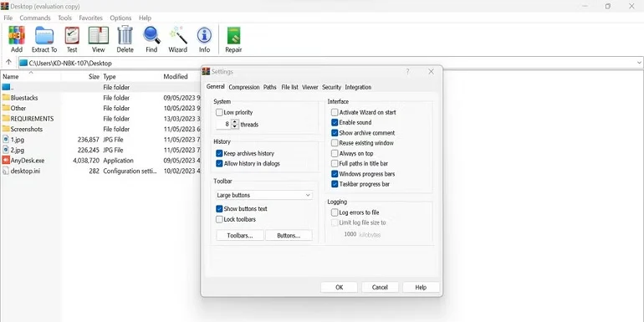Enable Full paths in title bar
Viewport: 644px width, 322px height.
pyautogui.click(x=335, y=163)
